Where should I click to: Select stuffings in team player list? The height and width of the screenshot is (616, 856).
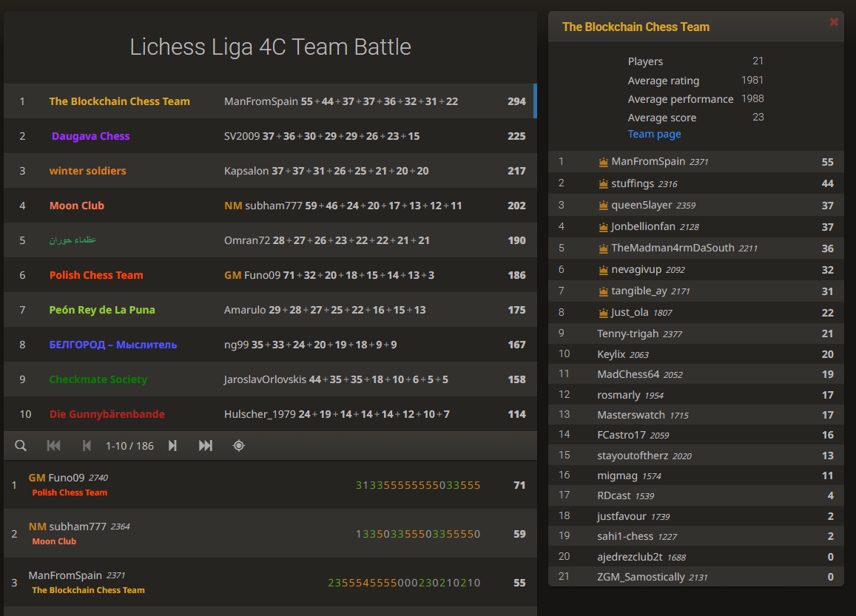tap(696, 183)
